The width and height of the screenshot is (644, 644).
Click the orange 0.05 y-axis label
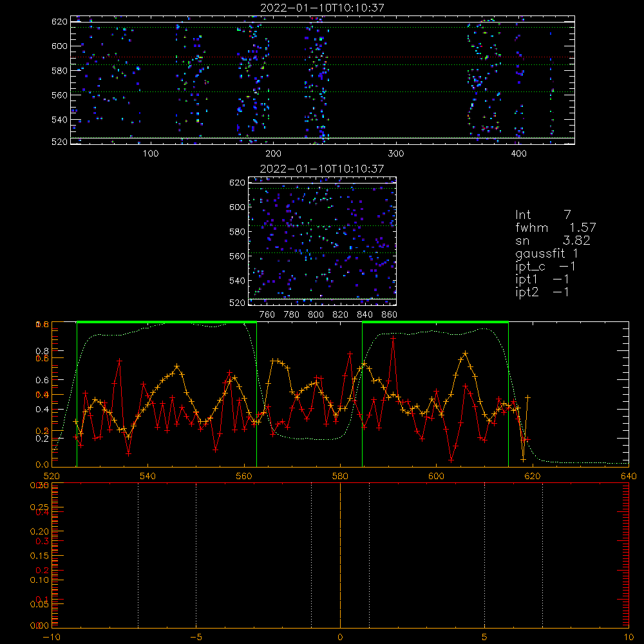39,605
